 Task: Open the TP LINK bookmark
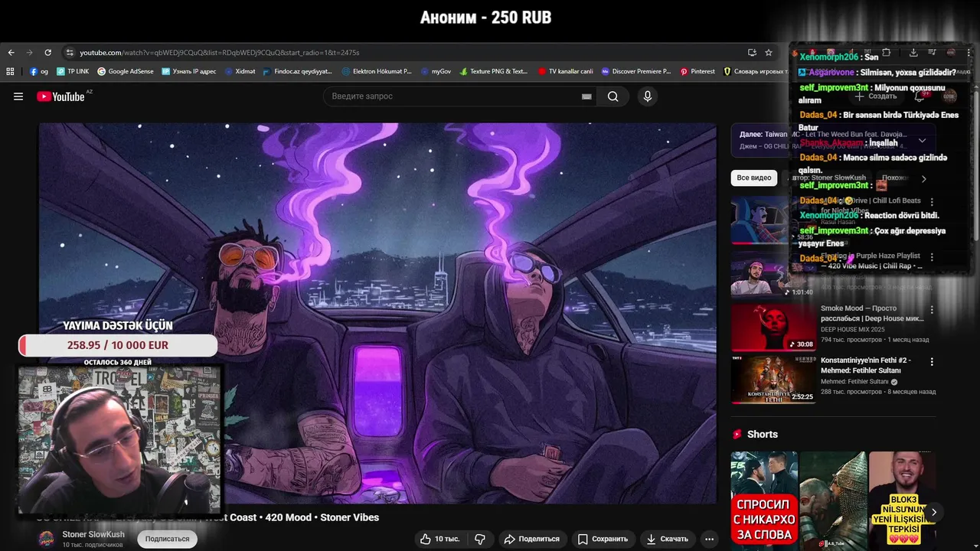[73, 71]
